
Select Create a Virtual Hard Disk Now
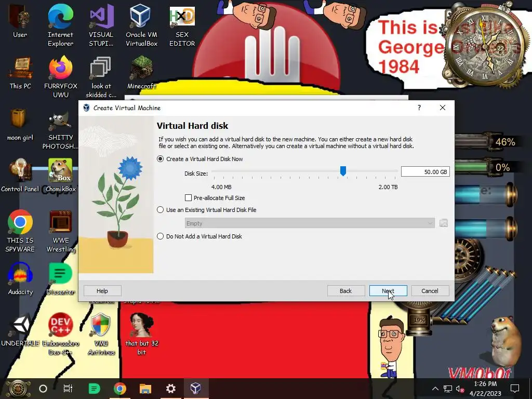tap(160, 159)
